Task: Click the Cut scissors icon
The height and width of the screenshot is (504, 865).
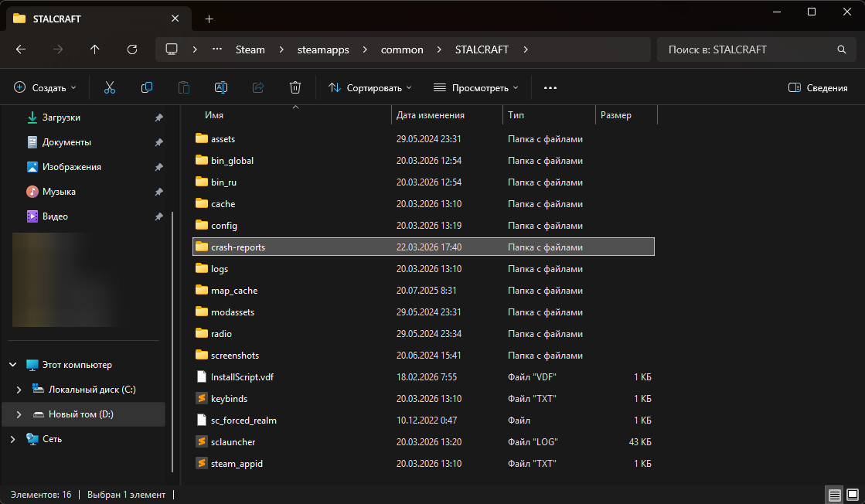Action: point(109,88)
